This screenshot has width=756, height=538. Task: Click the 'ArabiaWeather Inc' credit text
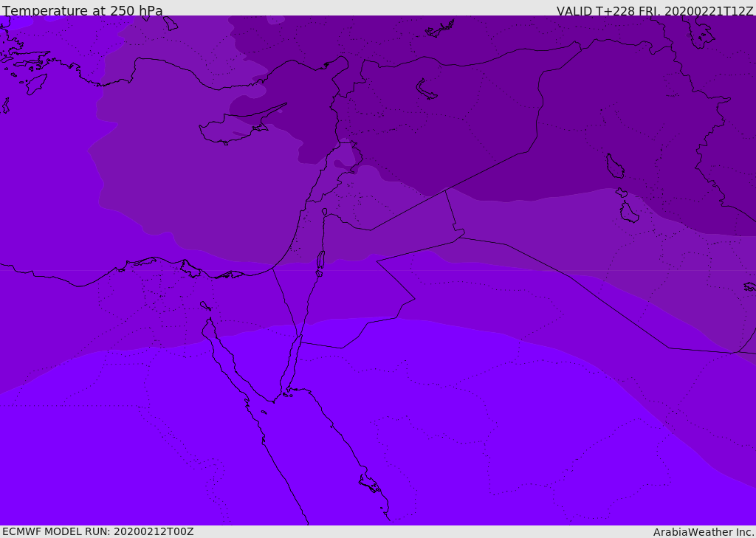click(703, 532)
